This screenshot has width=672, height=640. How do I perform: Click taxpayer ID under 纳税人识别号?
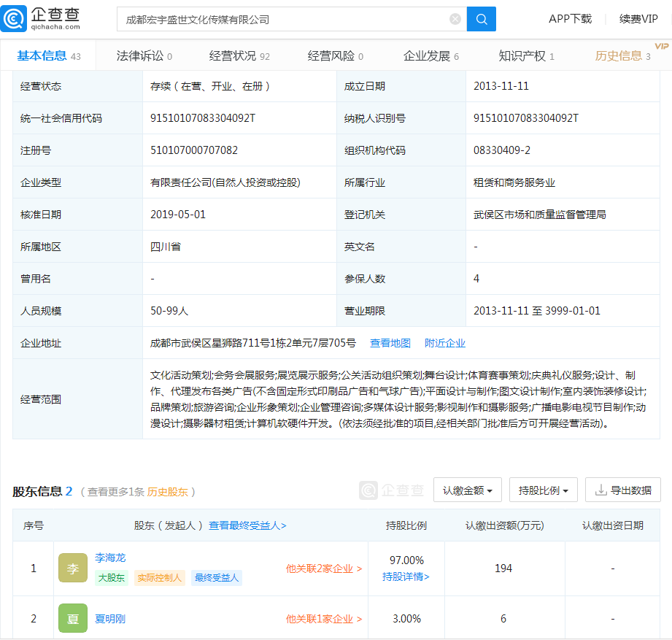tap(526, 118)
